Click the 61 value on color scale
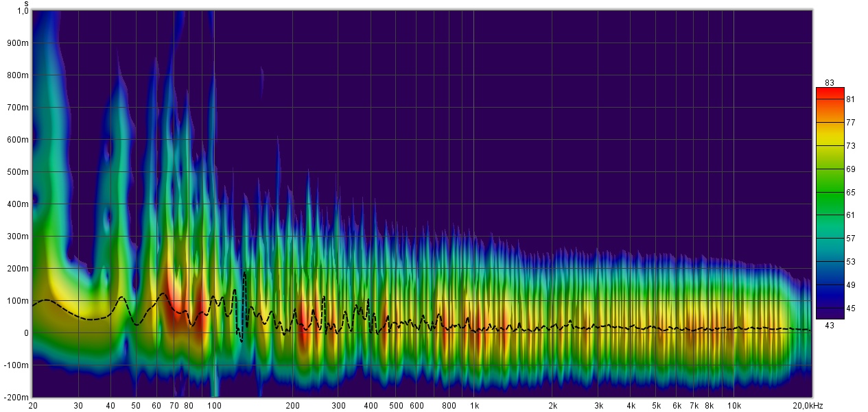 (x=851, y=215)
